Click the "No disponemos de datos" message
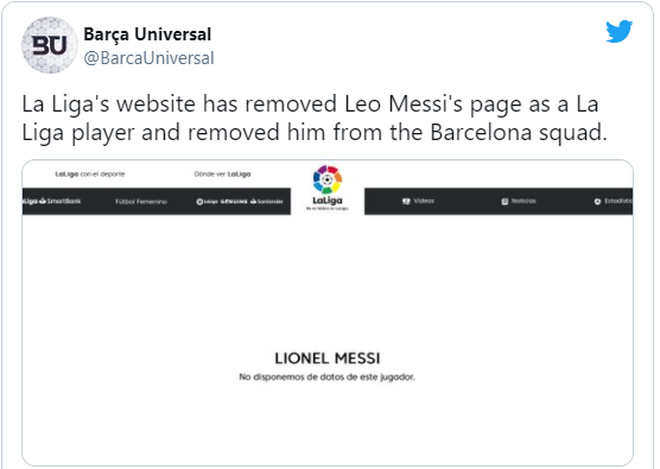660x469 pixels. coord(326,377)
